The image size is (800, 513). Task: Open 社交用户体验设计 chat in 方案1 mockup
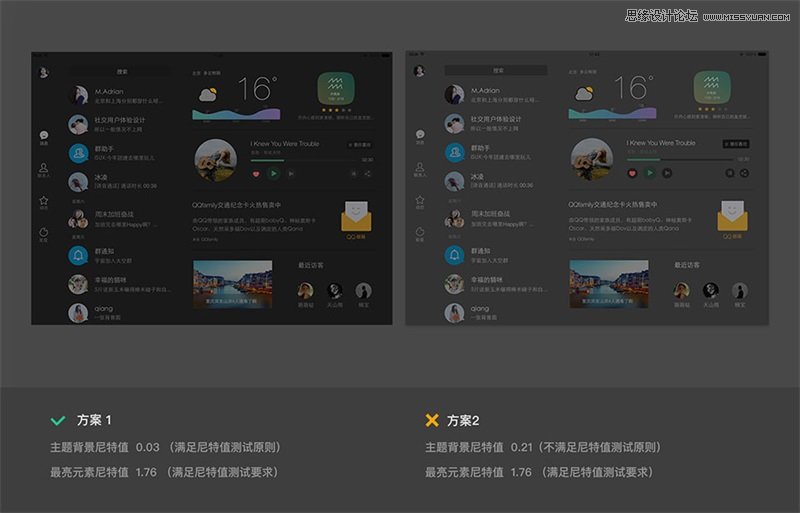[x=120, y=124]
